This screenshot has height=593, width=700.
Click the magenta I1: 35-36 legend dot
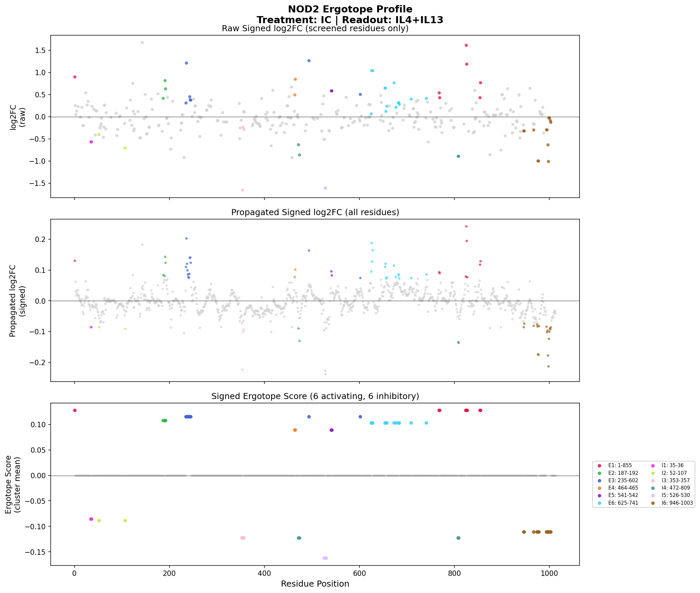tap(653, 465)
